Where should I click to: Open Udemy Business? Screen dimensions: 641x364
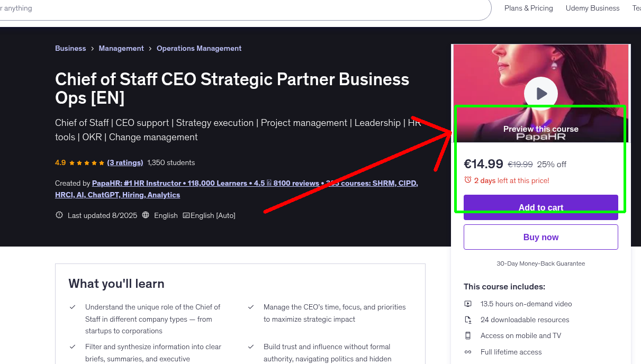coord(592,8)
